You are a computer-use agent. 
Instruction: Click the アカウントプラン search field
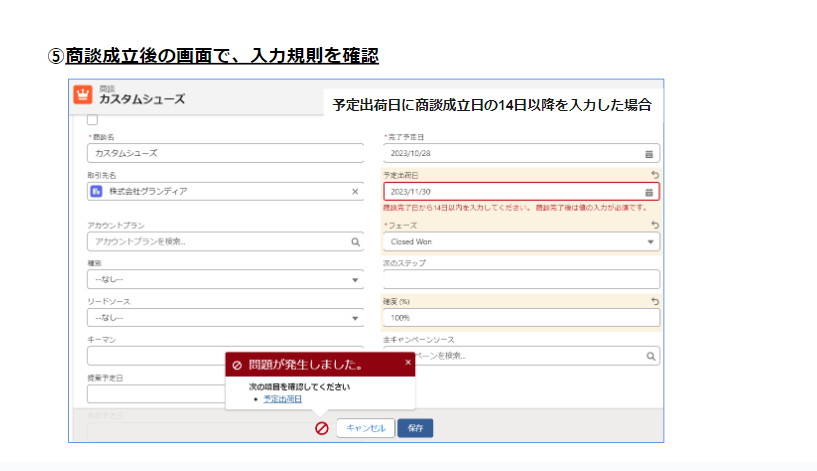click(226, 242)
